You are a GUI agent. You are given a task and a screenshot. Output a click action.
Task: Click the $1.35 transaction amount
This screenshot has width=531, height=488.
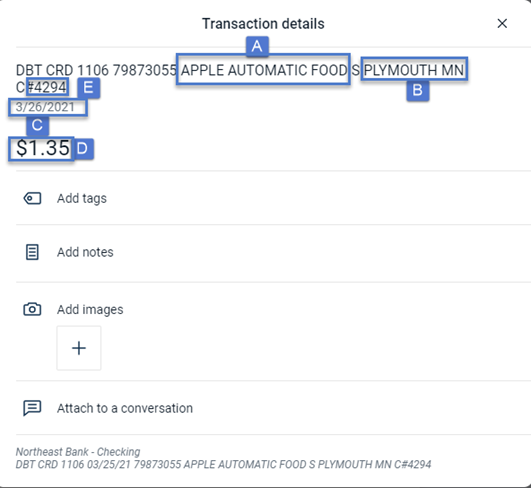tap(43, 148)
